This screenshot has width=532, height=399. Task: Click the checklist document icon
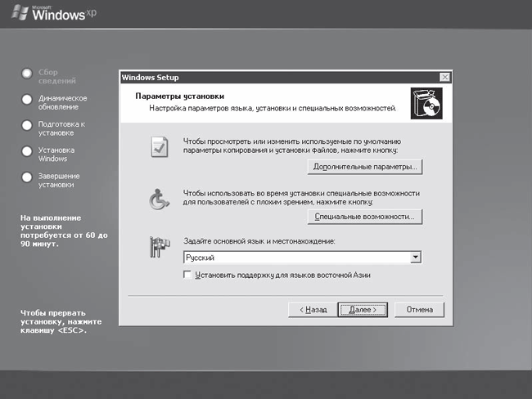[x=160, y=147]
